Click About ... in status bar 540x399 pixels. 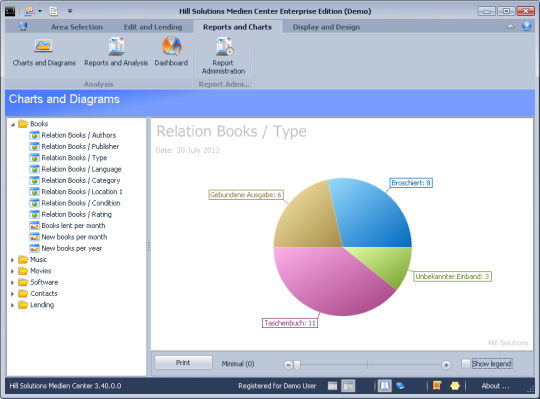coord(495,386)
